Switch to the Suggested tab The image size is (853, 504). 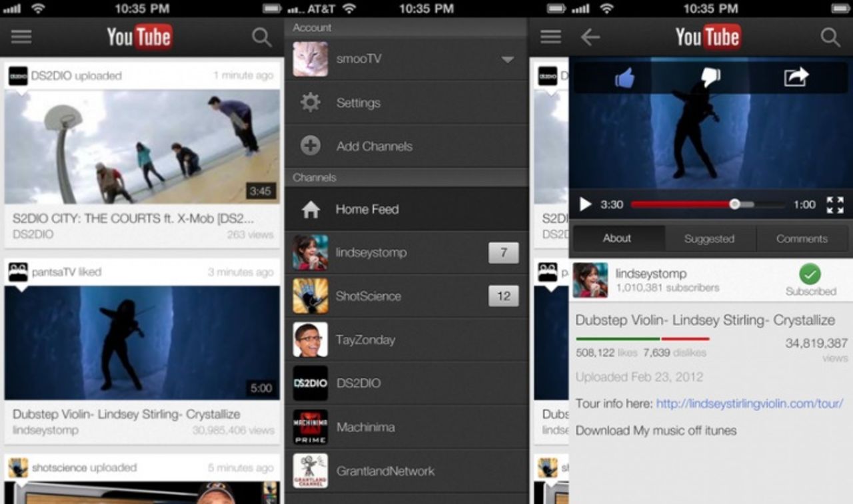710,238
